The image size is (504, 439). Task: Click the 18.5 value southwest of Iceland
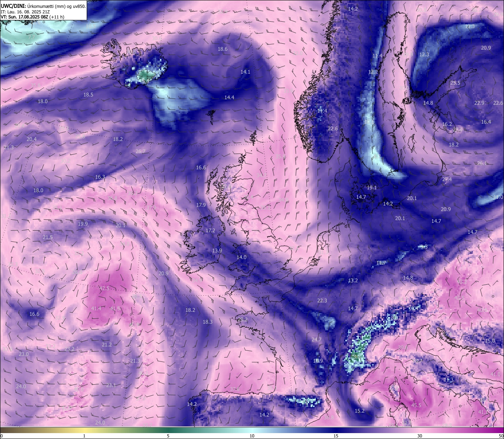(x=88, y=94)
